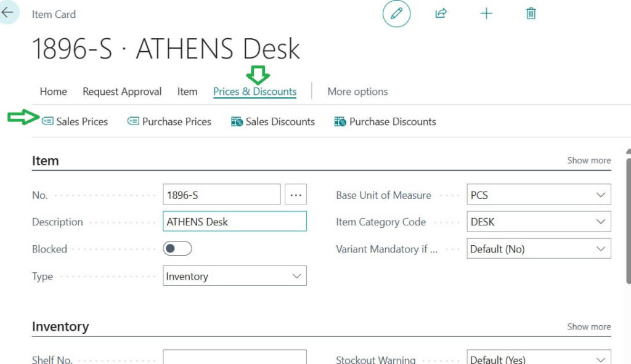The height and width of the screenshot is (364, 631).
Task: Click inside the Description field
Action: [234, 221]
